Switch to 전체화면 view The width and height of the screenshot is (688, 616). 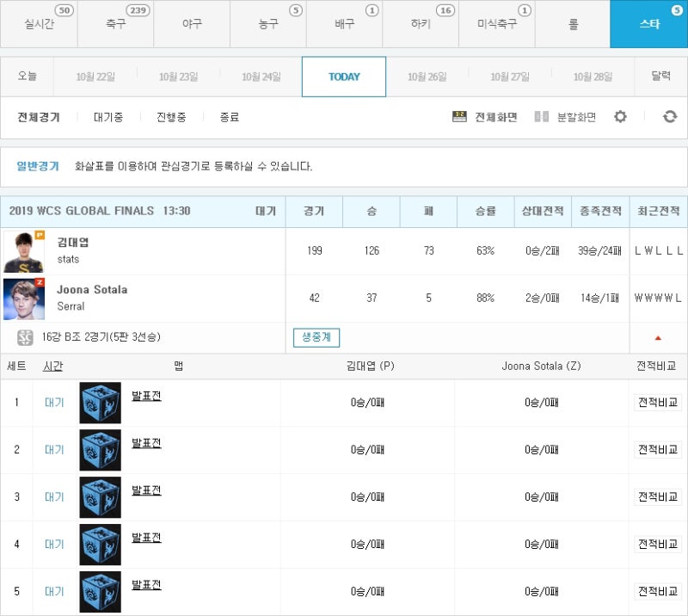(x=496, y=117)
